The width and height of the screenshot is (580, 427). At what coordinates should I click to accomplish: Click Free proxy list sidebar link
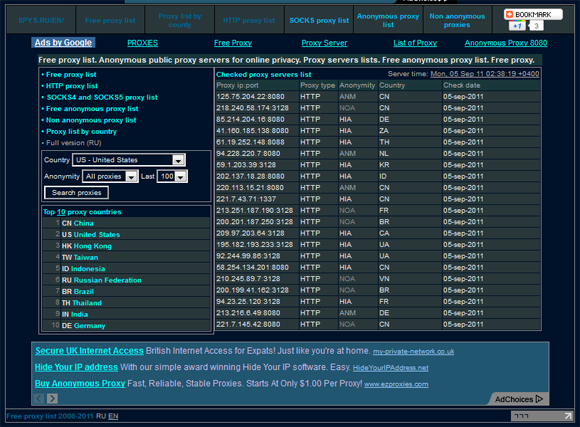click(x=71, y=74)
